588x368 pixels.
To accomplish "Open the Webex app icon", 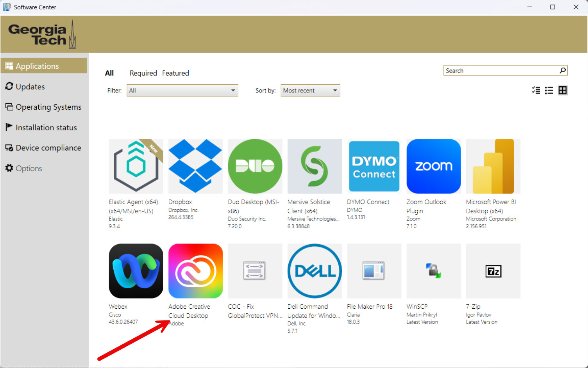I will point(136,271).
